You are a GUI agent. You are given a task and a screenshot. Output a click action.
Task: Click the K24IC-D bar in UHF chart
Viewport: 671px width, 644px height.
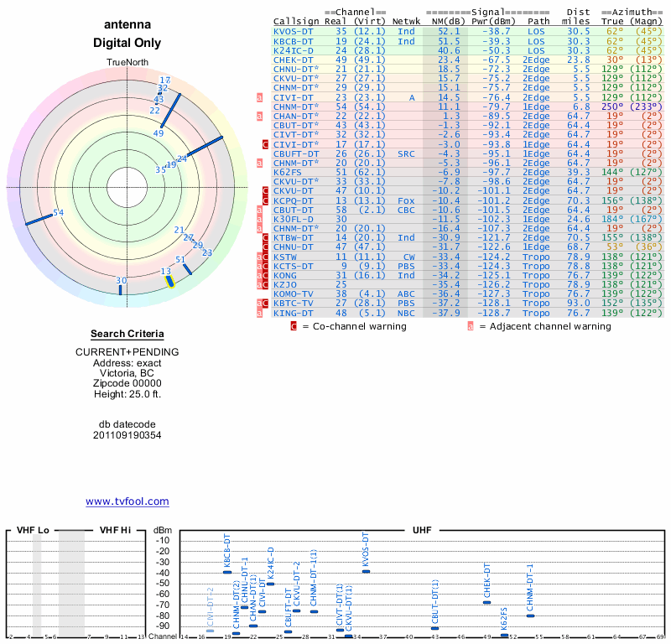pyautogui.click(x=270, y=584)
